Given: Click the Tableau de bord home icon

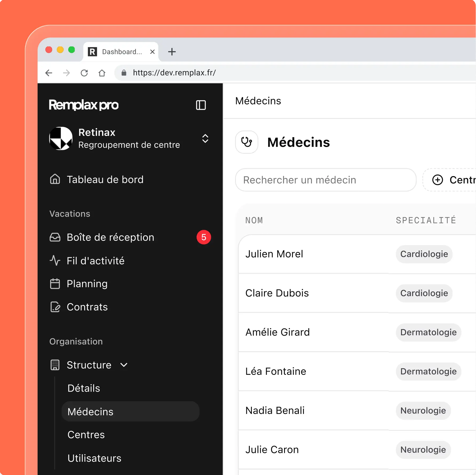Looking at the screenshot, I should click(x=55, y=179).
